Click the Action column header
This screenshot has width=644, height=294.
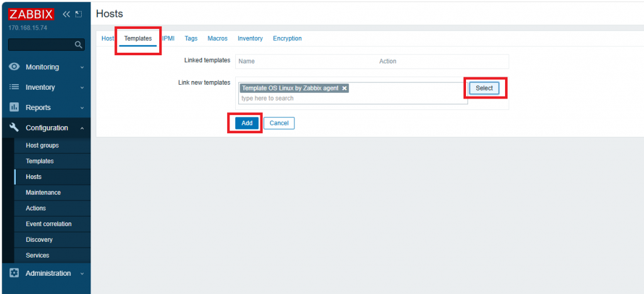point(387,61)
